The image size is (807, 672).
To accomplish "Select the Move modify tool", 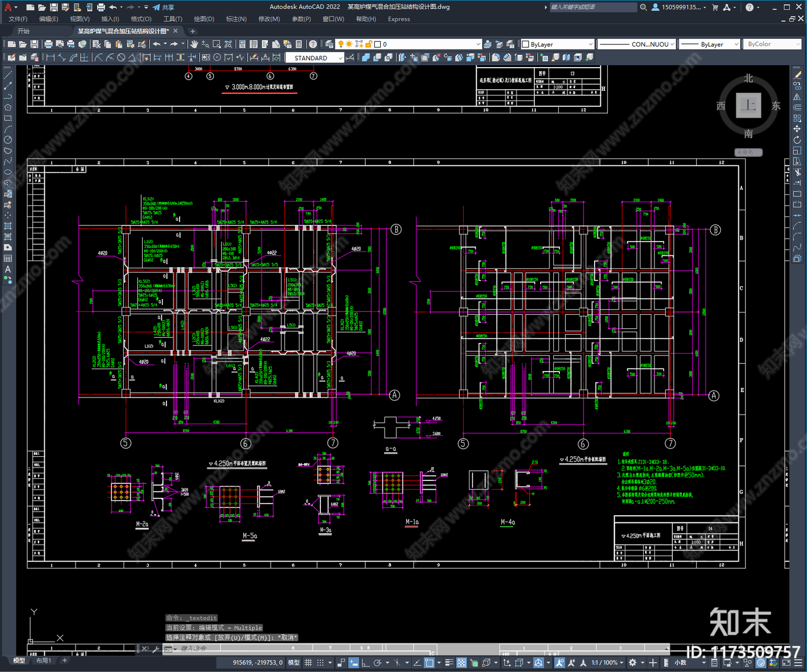I will [797, 129].
